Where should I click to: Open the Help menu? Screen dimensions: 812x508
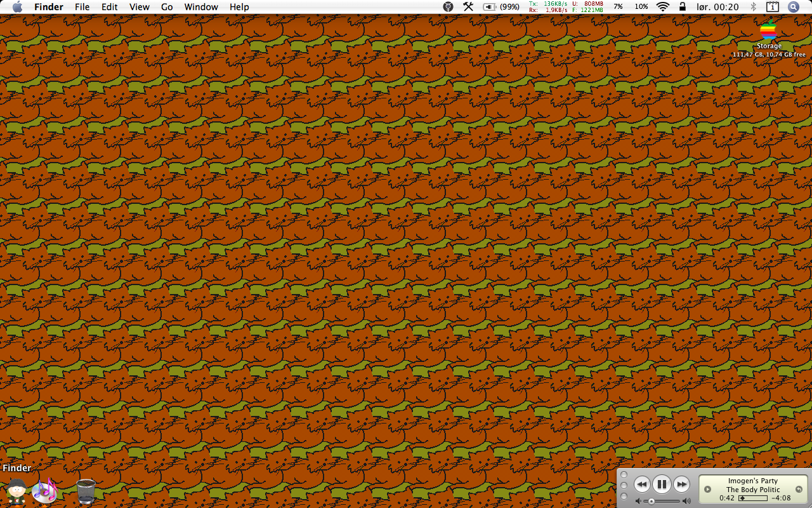point(239,7)
